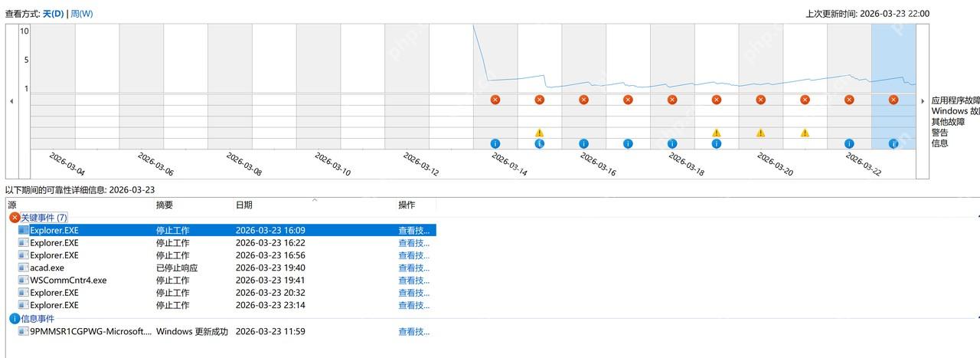The height and width of the screenshot is (358, 980).
Task: Click the stability index value 10 on axis
Action: pos(24,31)
